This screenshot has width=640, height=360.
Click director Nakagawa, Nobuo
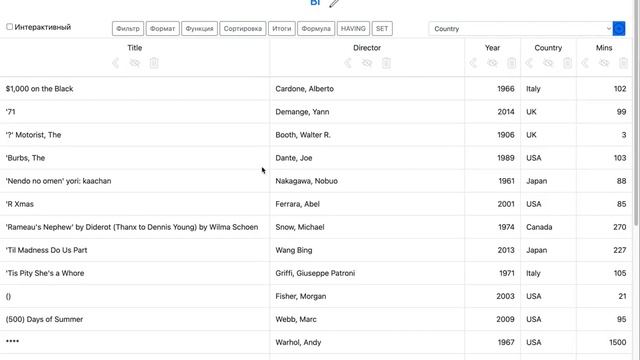click(307, 181)
